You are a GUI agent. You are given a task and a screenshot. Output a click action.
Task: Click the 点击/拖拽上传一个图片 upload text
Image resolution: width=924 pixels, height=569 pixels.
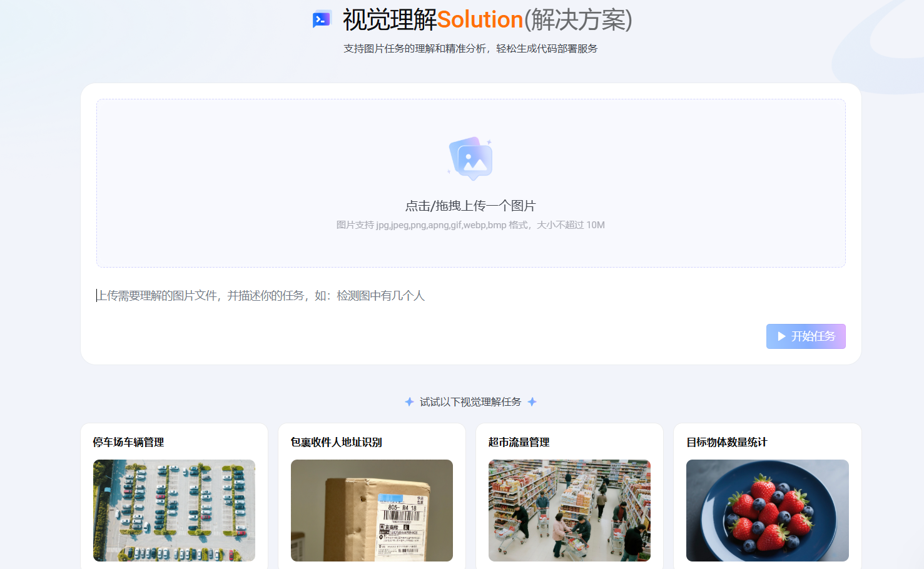point(470,206)
